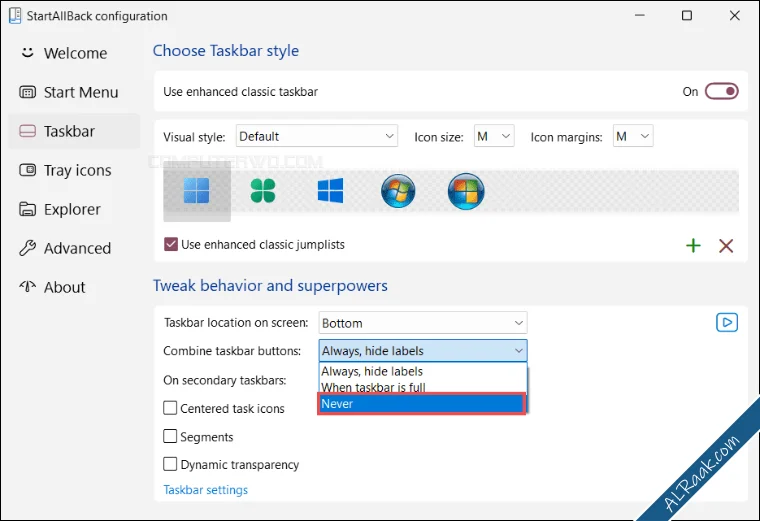
Task: Collapse the Combine taskbar buttons dropdown
Action: [x=423, y=350]
